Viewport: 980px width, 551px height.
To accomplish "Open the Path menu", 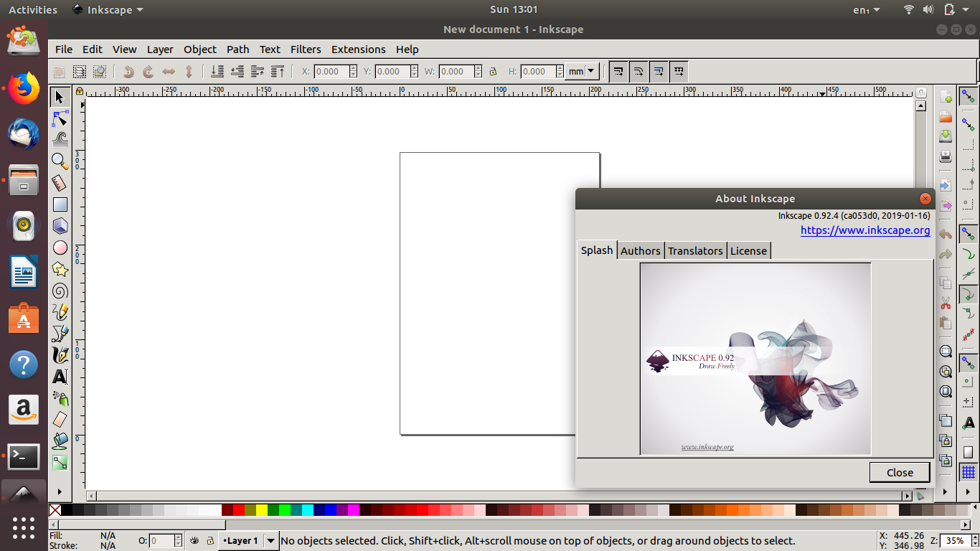I will click(237, 49).
